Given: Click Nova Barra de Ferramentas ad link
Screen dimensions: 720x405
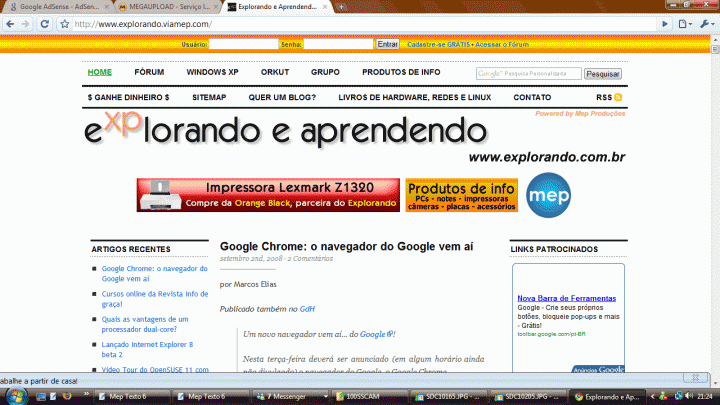Looking at the screenshot, I should [x=567, y=298].
